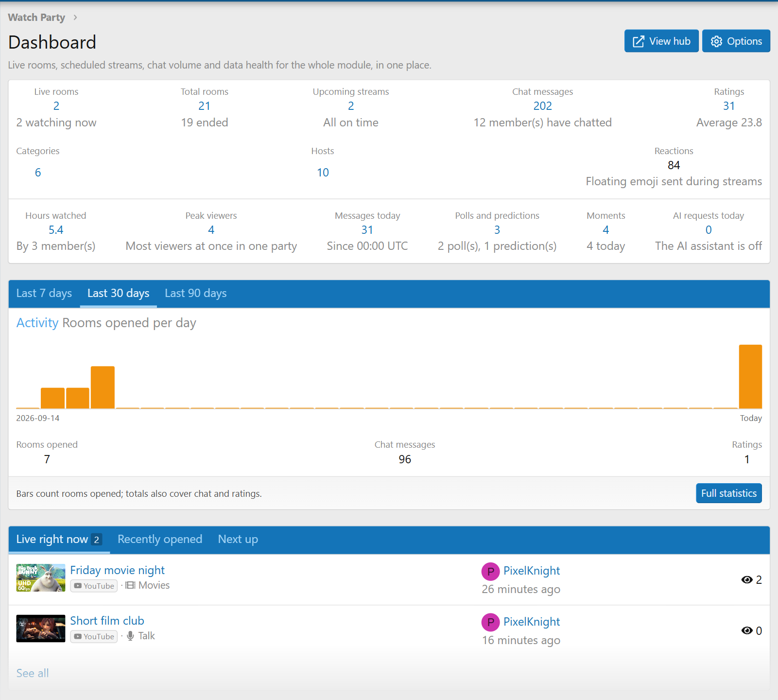This screenshot has height=700, width=778.
Task: Click the Friday movie night thumbnail
Action: 41,577
